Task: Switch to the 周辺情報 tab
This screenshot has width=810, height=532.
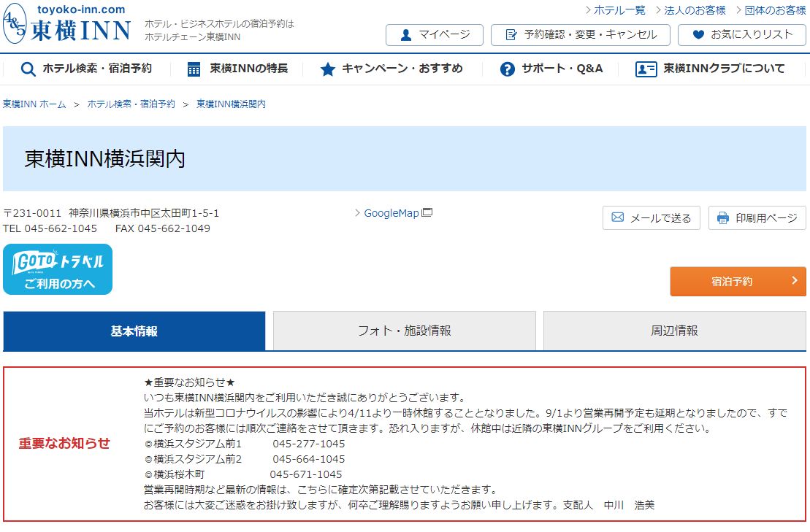Action: tap(674, 331)
